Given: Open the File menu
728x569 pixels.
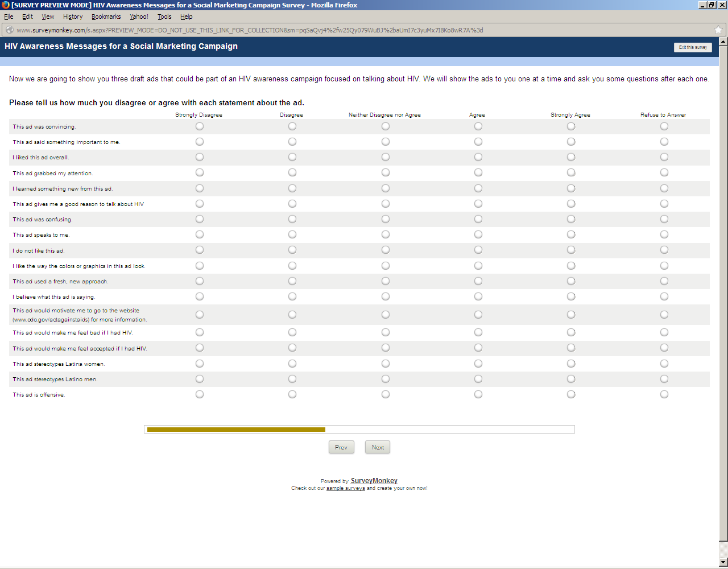Looking at the screenshot, I should [x=9, y=17].
